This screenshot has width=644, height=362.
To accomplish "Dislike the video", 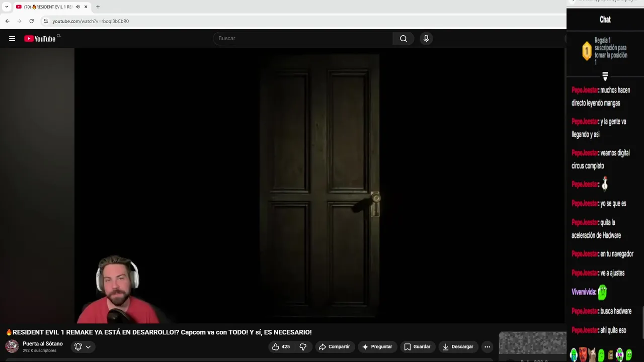I will pos(303,347).
